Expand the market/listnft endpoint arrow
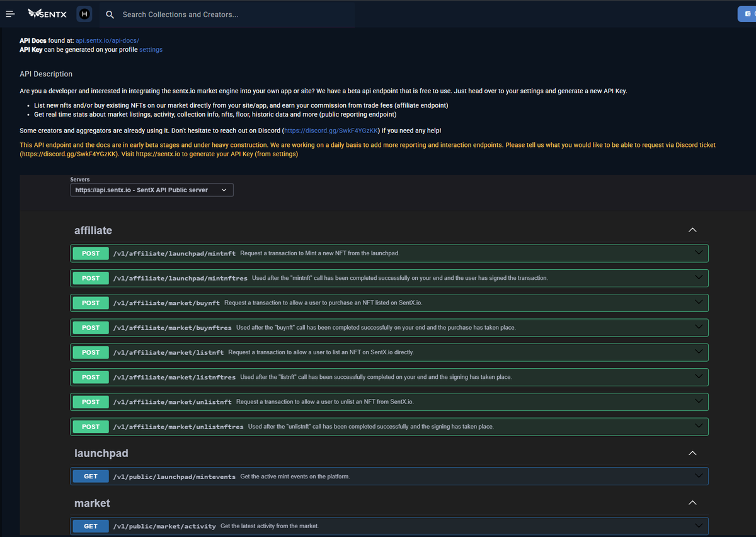Screen dimensions: 756x537 coord(698,351)
